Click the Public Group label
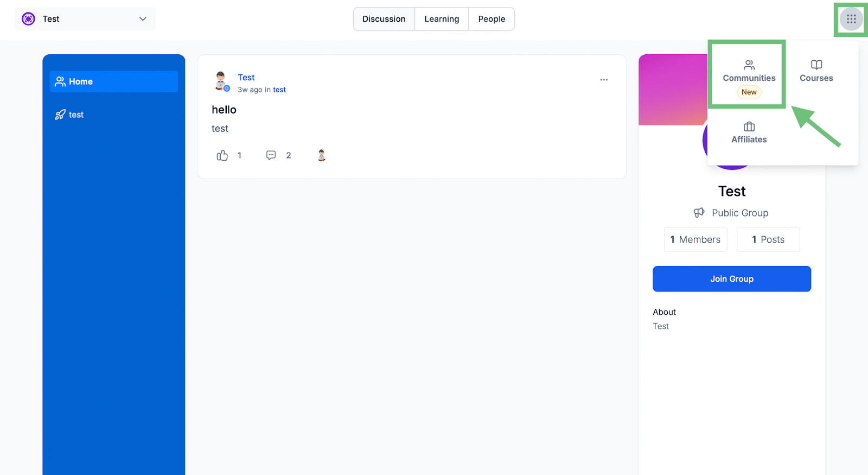Image resolution: width=868 pixels, height=475 pixels. (x=740, y=213)
